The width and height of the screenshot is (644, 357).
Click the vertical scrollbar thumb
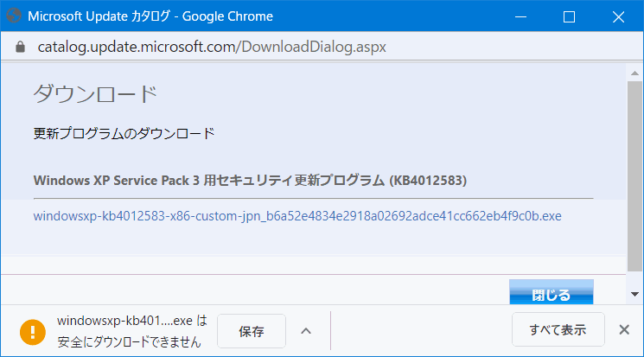click(635, 176)
